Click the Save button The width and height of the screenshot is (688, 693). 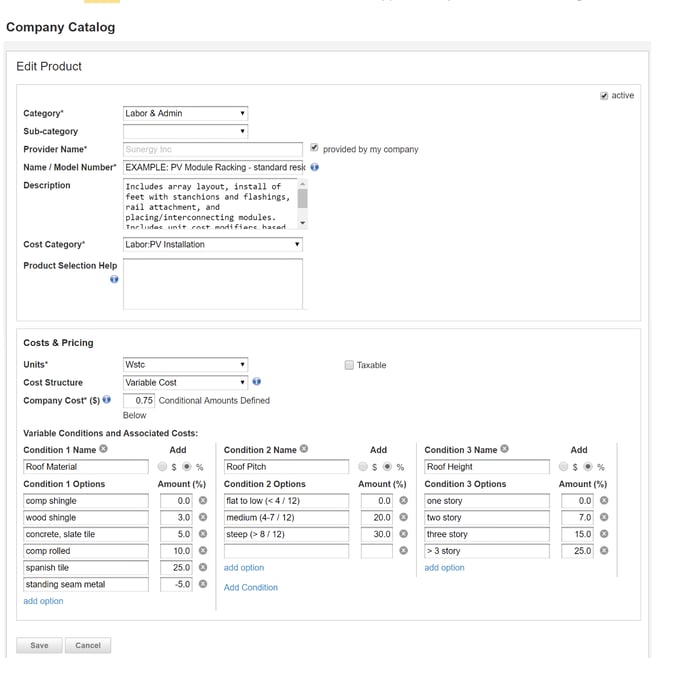tap(39, 645)
